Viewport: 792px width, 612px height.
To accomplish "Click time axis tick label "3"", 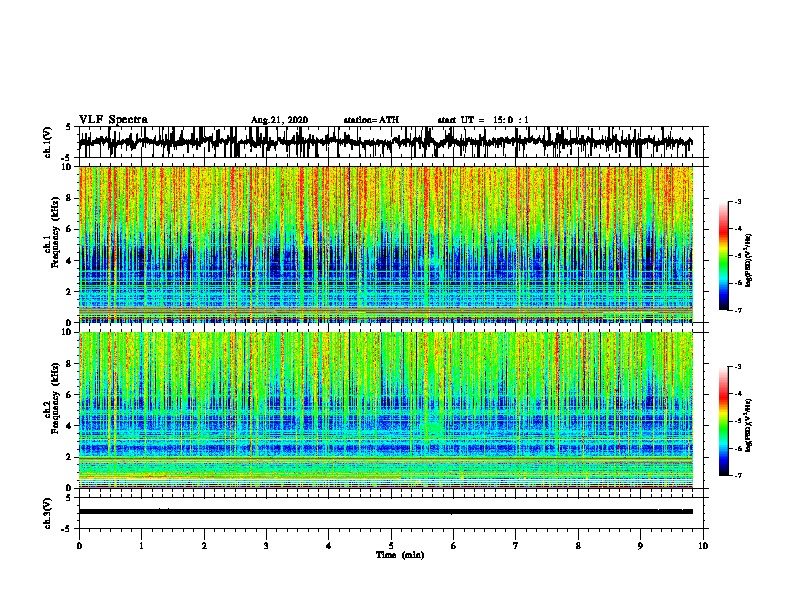I will pos(266,545).
